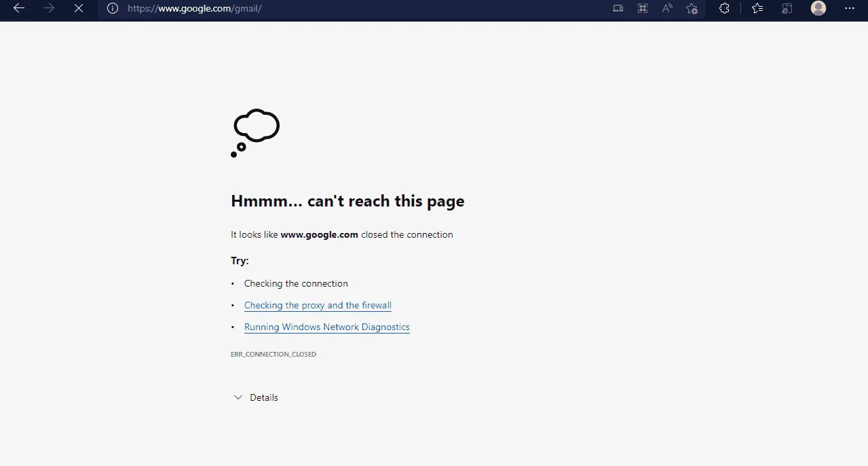Open the Favorites list icon
This screenshot has width=868, height=466.
[x=757, y=8]
